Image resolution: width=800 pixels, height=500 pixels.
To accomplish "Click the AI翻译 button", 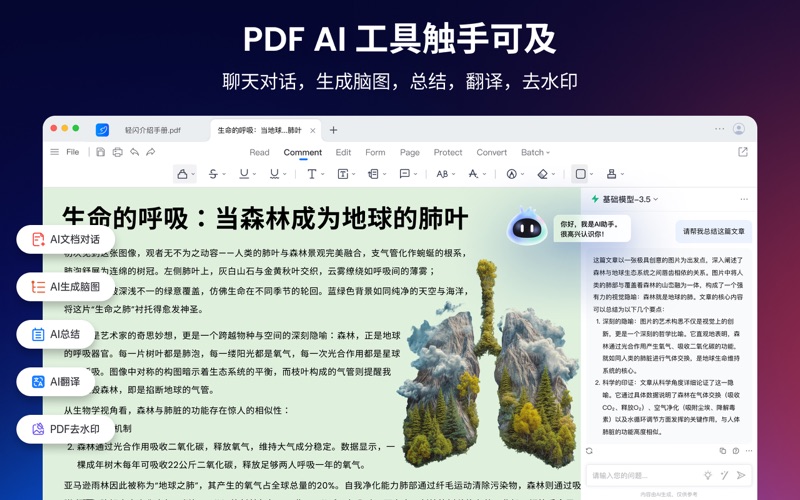I will [x=56, y=382].
